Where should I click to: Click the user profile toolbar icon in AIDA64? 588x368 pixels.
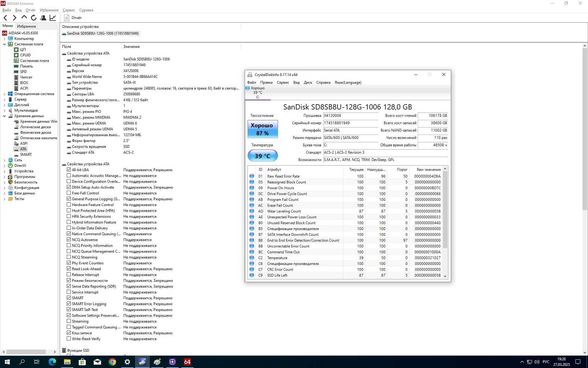click(43, 18)
